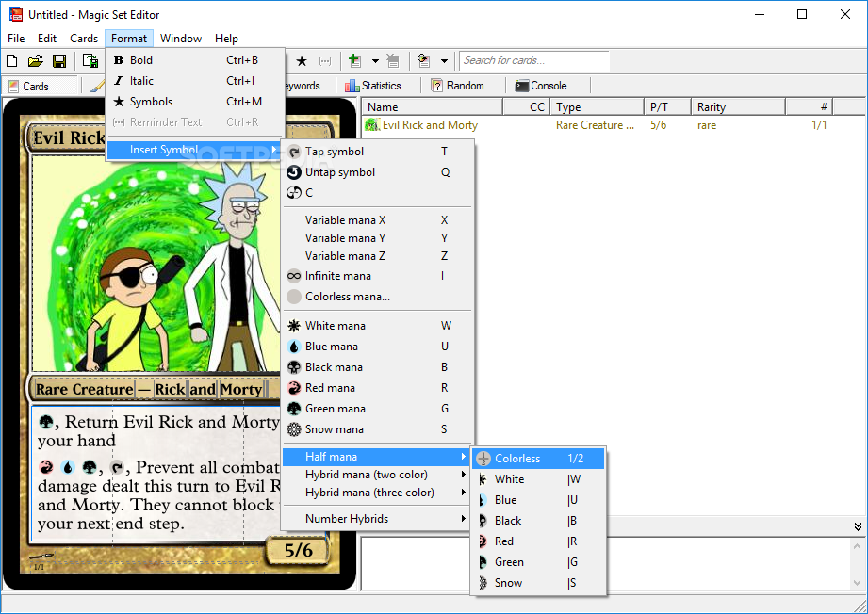Insert the Green mana symbol
This screenshot has height=614, width=868.
[378, 409]
